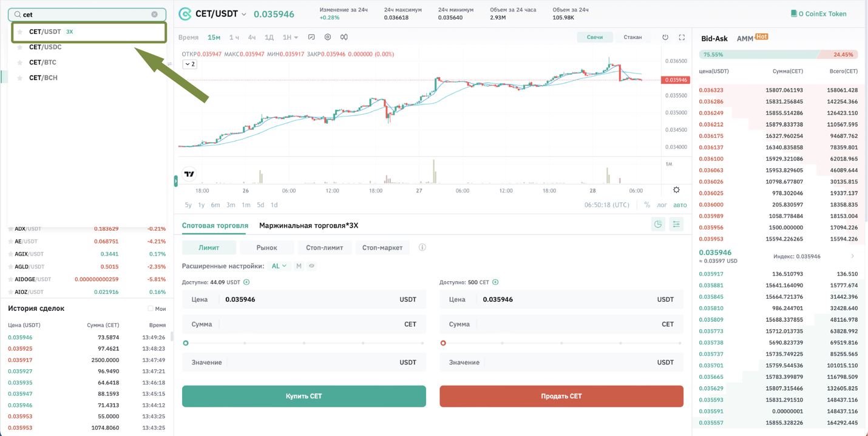Click the candlestick chart type icon

point(344,37)
